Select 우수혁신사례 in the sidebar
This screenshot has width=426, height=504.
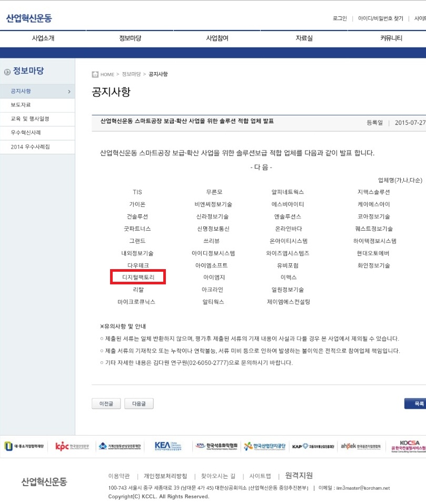pyautogui.click(x=37, y=133)
